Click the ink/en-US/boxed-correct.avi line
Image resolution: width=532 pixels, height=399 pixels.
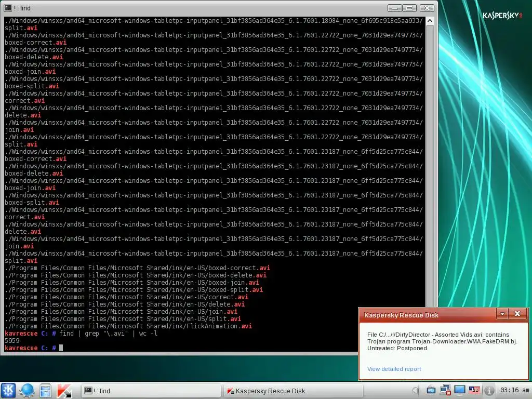137,268
